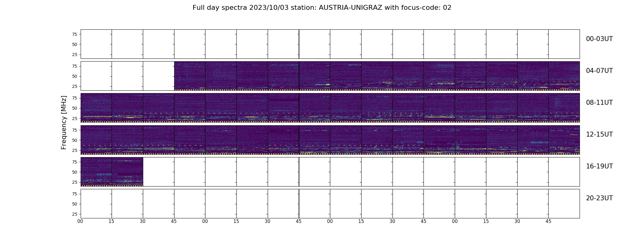Click the empty last panel in 20-23UT row
The image size is (644, 245).
[564, 203]
